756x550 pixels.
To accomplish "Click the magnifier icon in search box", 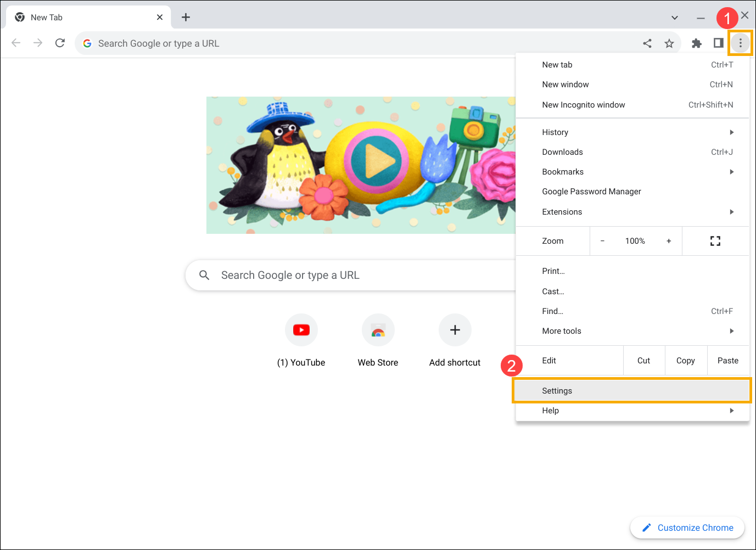I will point(204,275).
